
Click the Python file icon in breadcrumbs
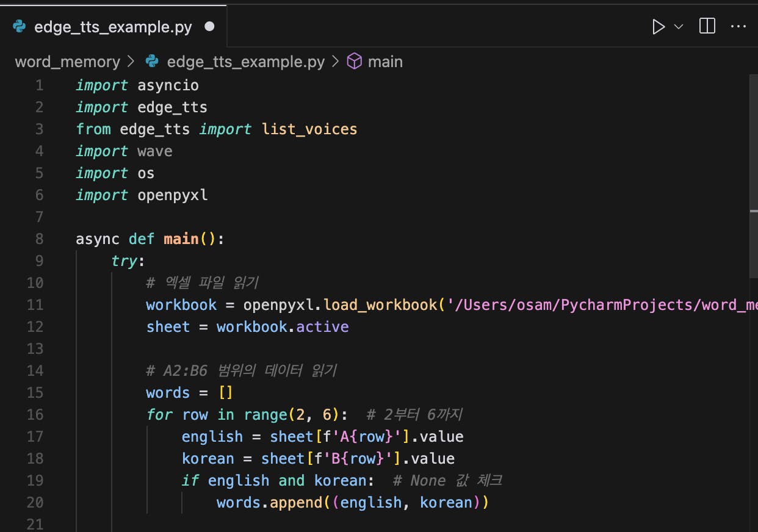point(153,62)
